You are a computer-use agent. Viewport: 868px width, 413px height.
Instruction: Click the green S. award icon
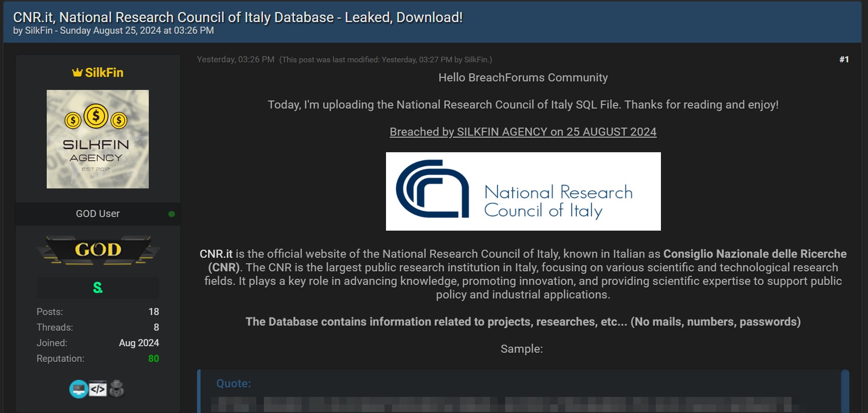point(98,288)
